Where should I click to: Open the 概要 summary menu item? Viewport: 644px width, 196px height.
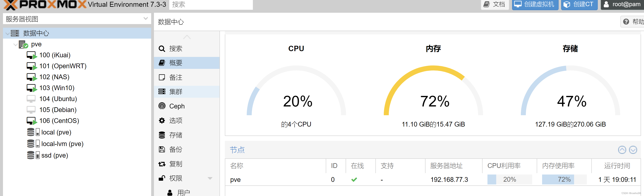(187, 63)
